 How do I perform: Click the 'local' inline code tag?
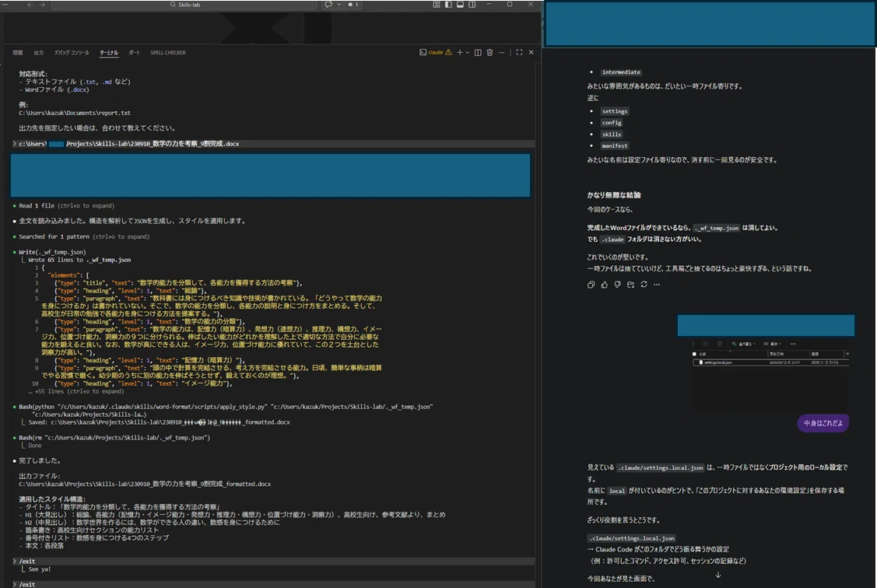[617, 491]
